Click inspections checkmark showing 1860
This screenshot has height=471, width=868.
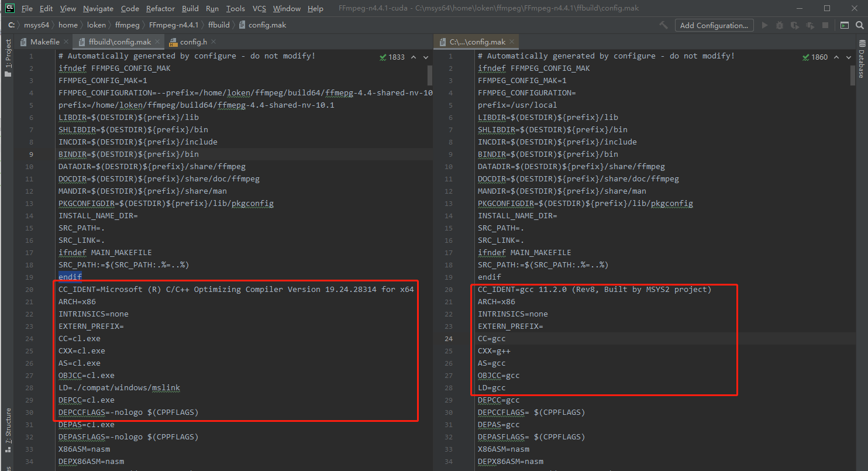pyautogui.click(x=815, y=57)
